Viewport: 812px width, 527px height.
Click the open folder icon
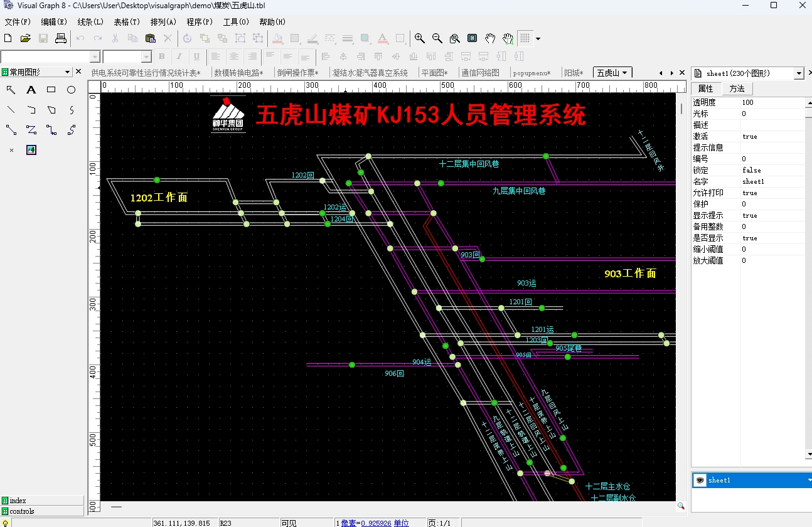tap(26, 38)
